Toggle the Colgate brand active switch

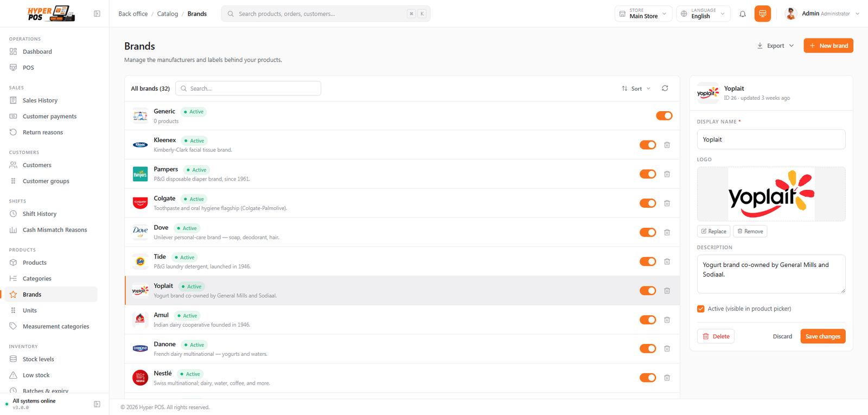tap(648, 203)
